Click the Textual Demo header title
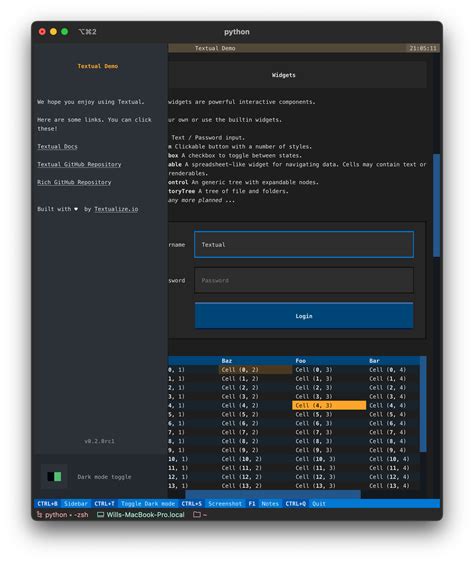Image resolution: width=474 pixels, height=562 pixels. point(215,48)
